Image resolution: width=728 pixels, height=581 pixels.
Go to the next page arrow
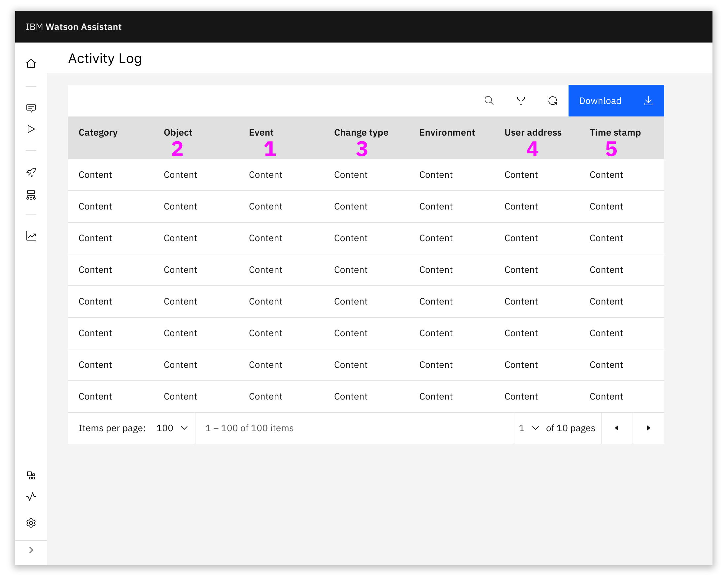pyautogui.click(x=648, y=428)
